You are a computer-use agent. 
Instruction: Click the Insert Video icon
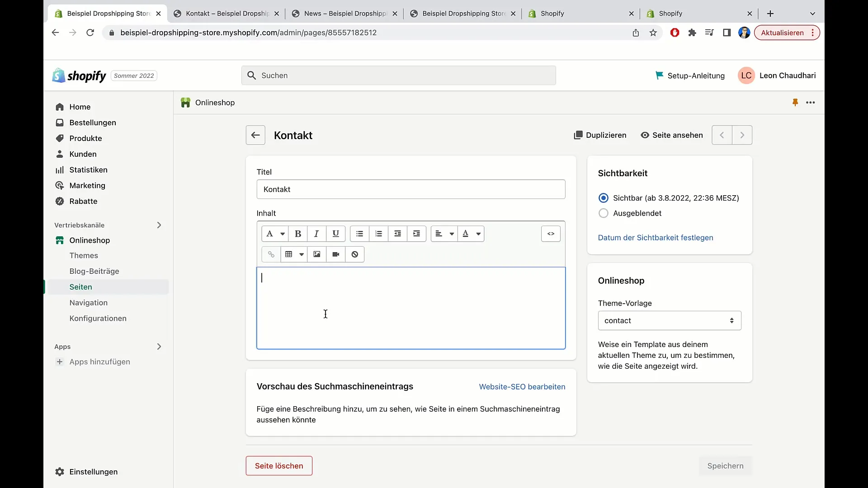click(x=335, y=254)
